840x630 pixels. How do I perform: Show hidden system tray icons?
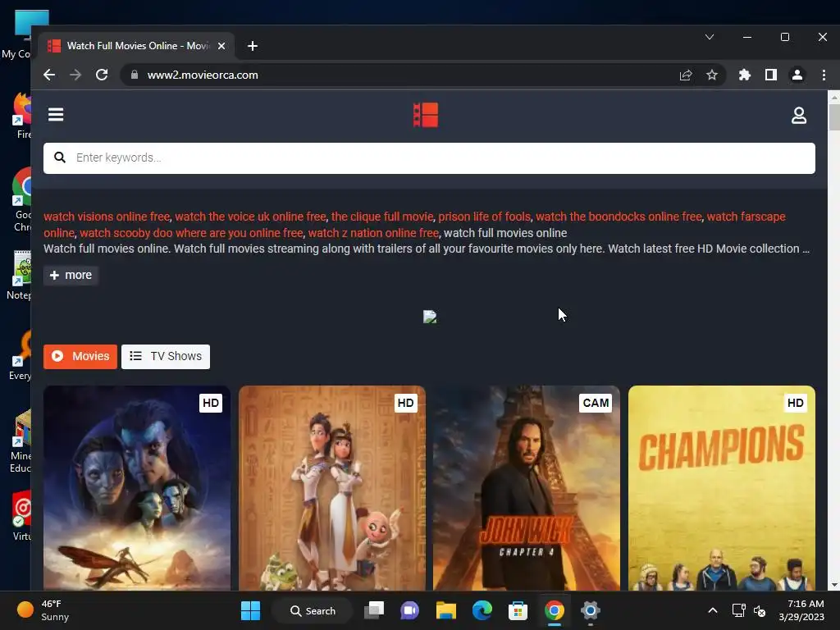click(x=713, y=610)
